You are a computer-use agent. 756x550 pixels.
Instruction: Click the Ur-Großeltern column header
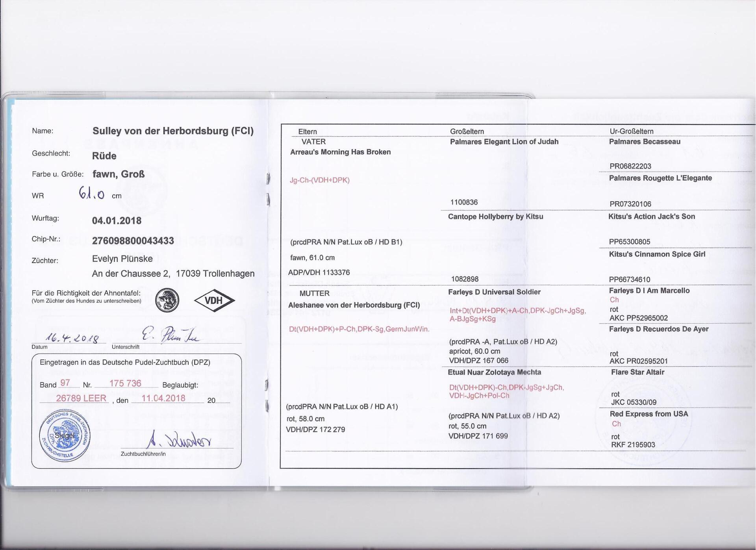point(632,131)
